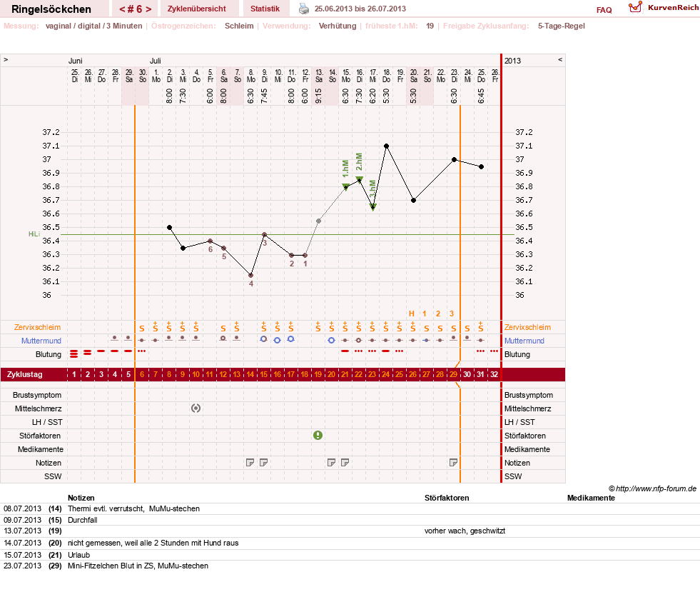
Task: Open the KurvenReich logo link
Action: [x=663, y=8]
